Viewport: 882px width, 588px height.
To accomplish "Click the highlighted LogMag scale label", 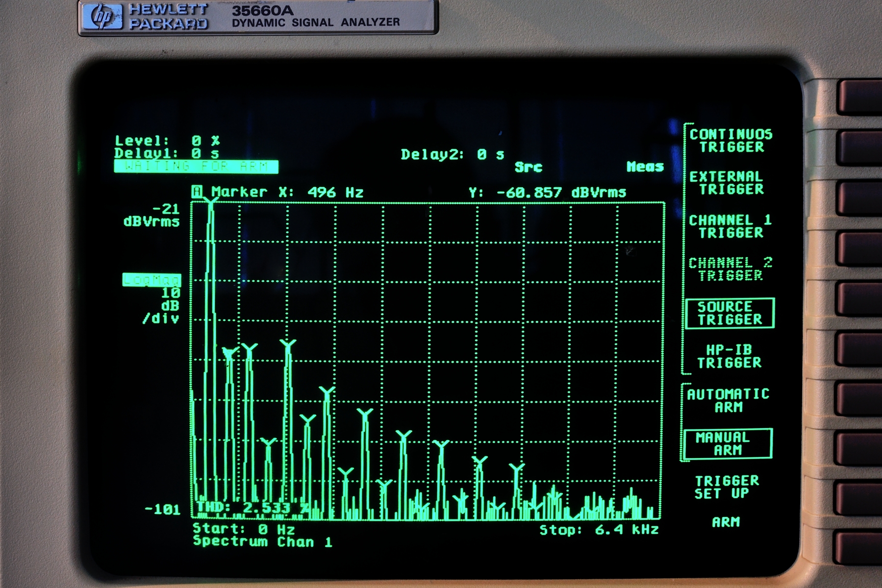I will (x=151, y=280).
